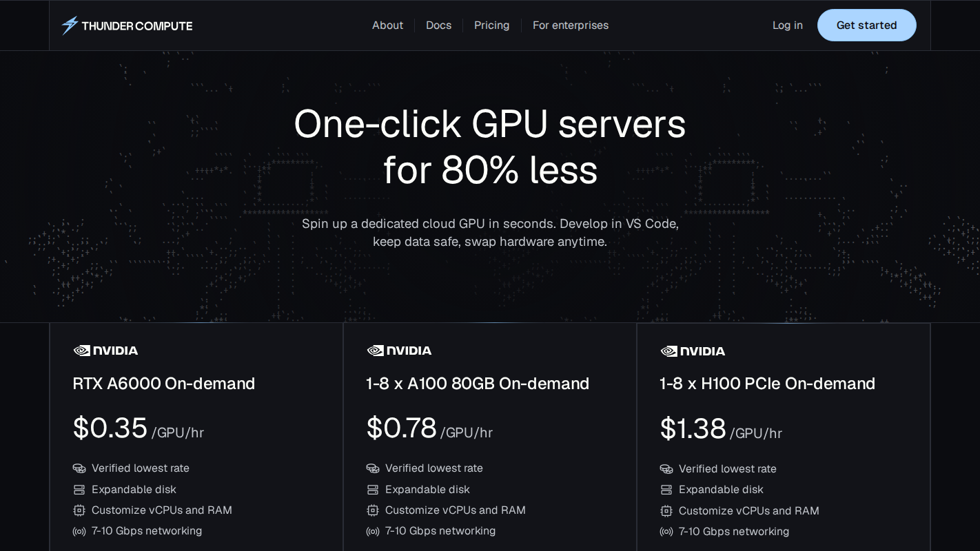The width and height of the screenshot is (980, 551).
Task: Click the Log in link
Action: [x=787, y=25]
